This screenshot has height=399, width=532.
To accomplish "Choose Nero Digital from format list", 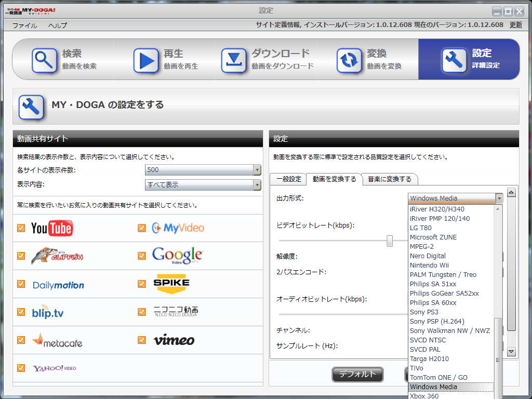I will click(451, 256).
